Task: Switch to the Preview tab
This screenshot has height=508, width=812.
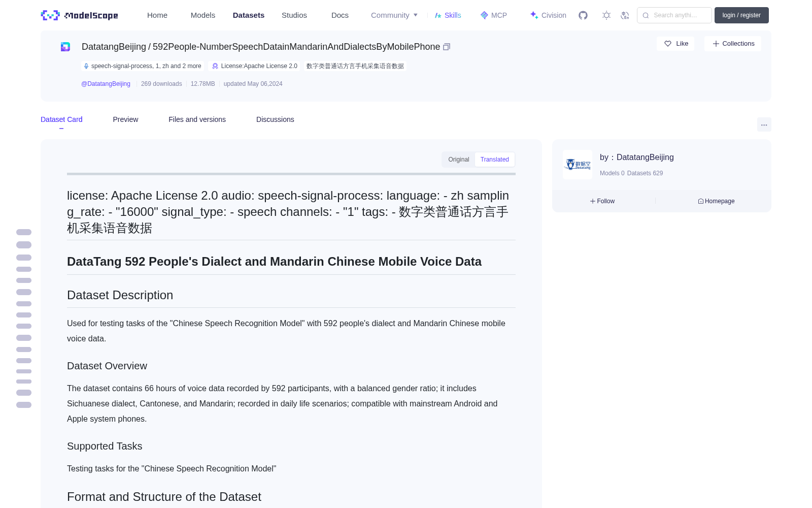Action: [x=125, y=119]
